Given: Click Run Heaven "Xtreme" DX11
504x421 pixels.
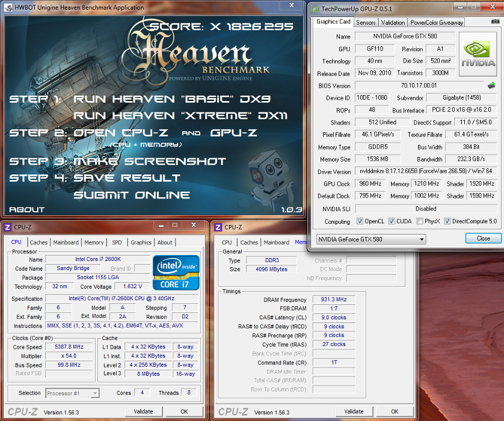Looking at the screenshot, I should click(x=180, y=115).
